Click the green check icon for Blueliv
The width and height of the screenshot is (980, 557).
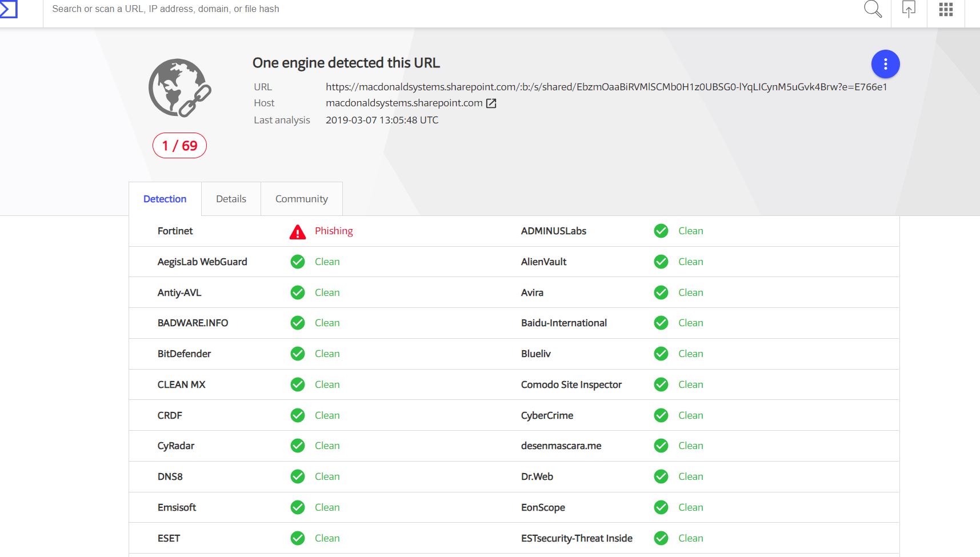(661, 354)
